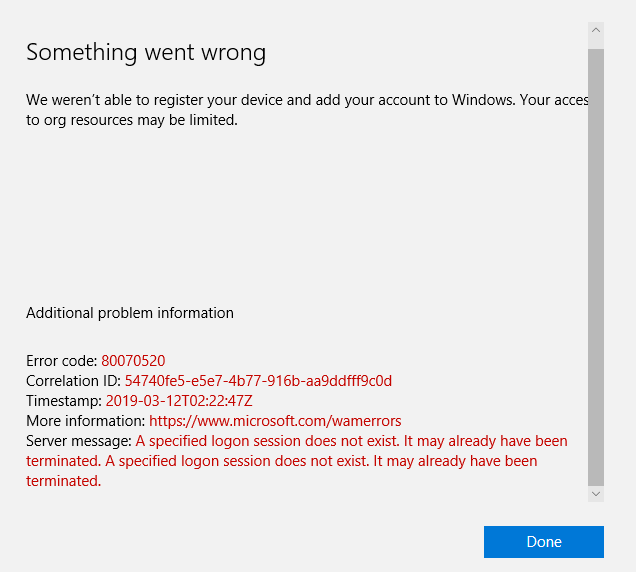Click the scrollbar down arrow
636x572 pixels.
(x=596, y=494)
